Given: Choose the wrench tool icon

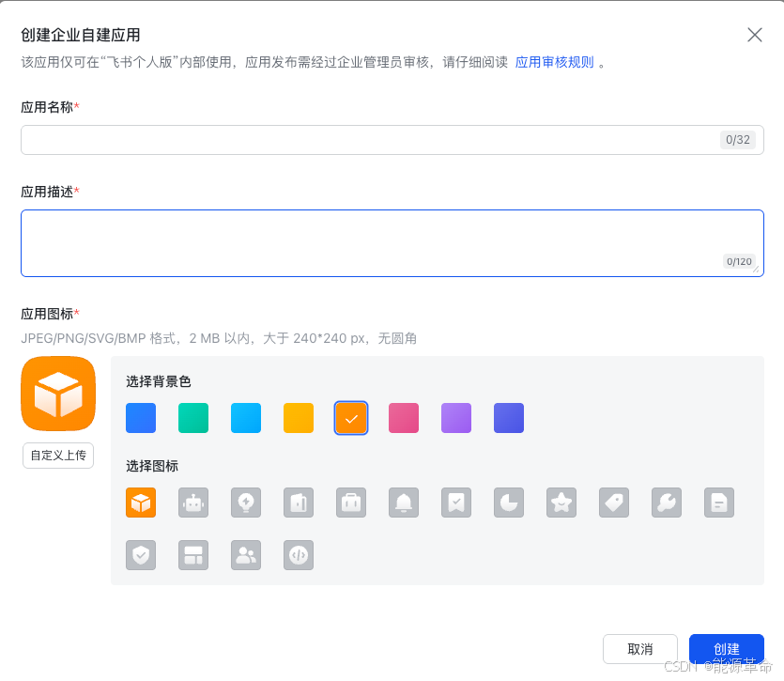Looking at the screenshot, I should pyautogui.click(x=667, y=503).
